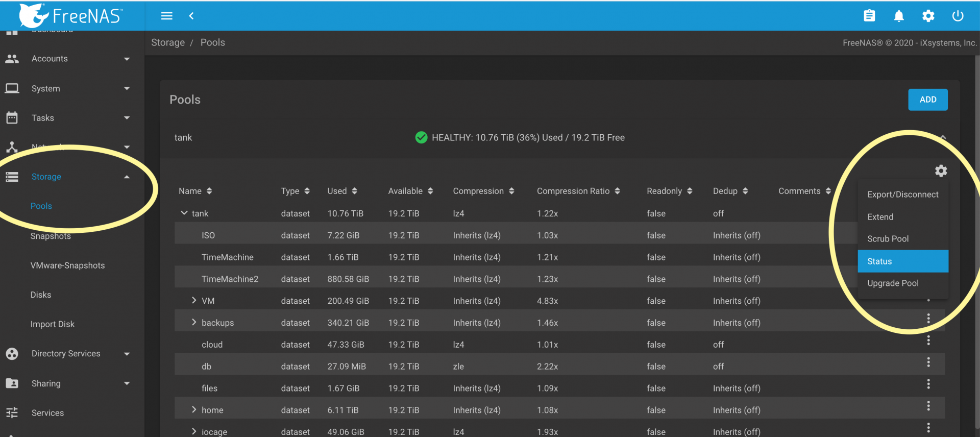
Task: Click the power icon
Action: coord(958,16)
